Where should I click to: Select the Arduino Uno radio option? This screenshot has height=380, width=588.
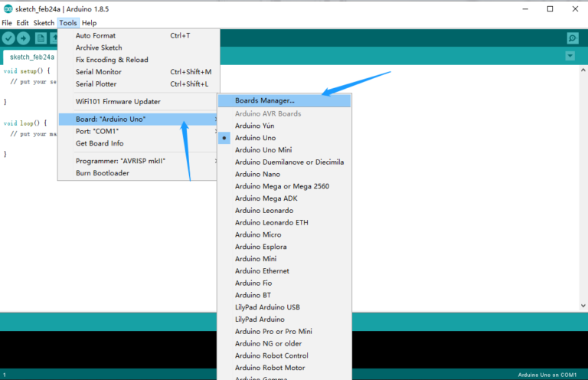255,138
